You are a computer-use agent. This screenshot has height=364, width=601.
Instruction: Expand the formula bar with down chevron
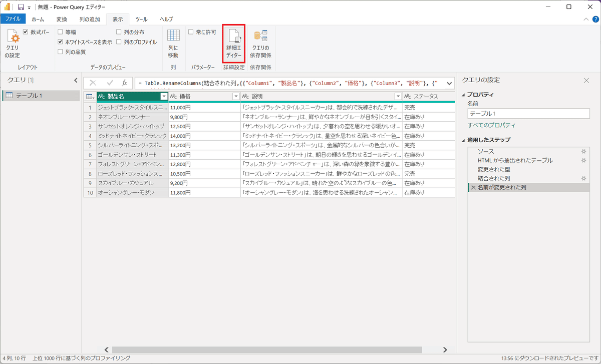click(x=448, y=83)
